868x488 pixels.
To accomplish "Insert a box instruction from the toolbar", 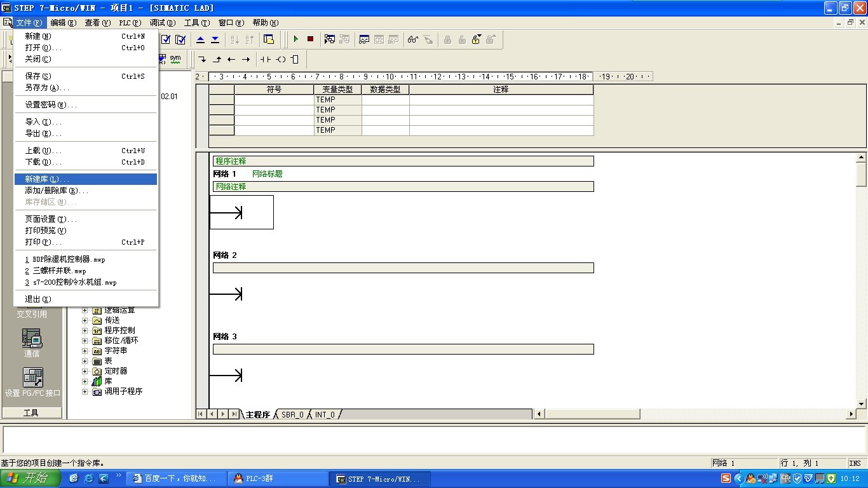I will coord(295,59).
